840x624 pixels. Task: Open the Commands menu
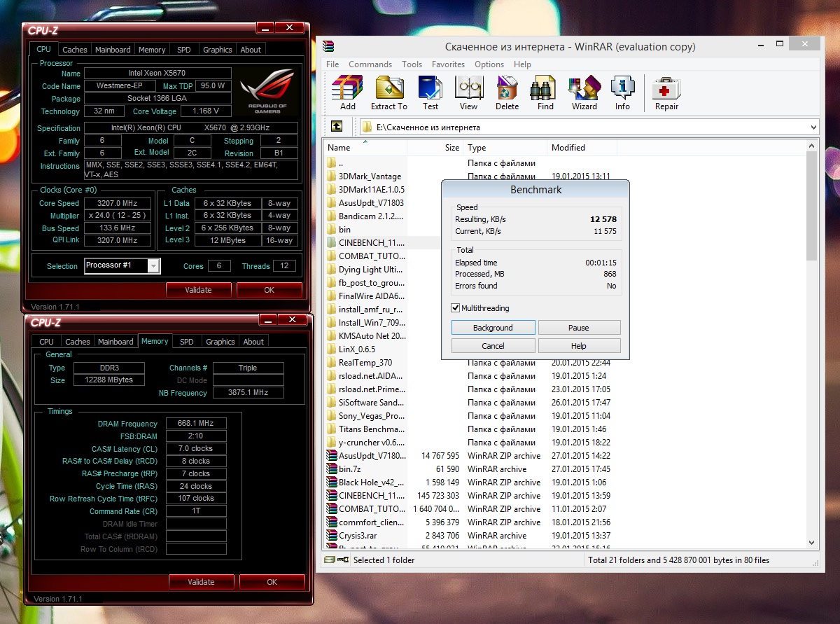pos(370,64)
